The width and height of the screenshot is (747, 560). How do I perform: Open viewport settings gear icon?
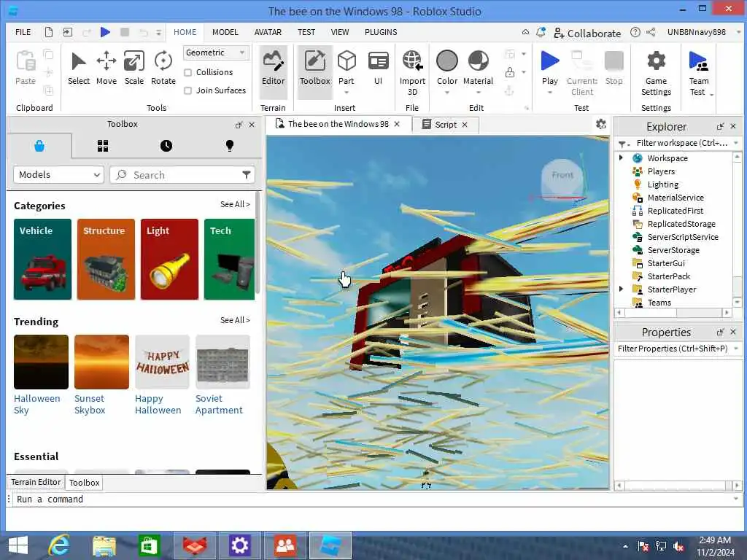tap(601, 124)
